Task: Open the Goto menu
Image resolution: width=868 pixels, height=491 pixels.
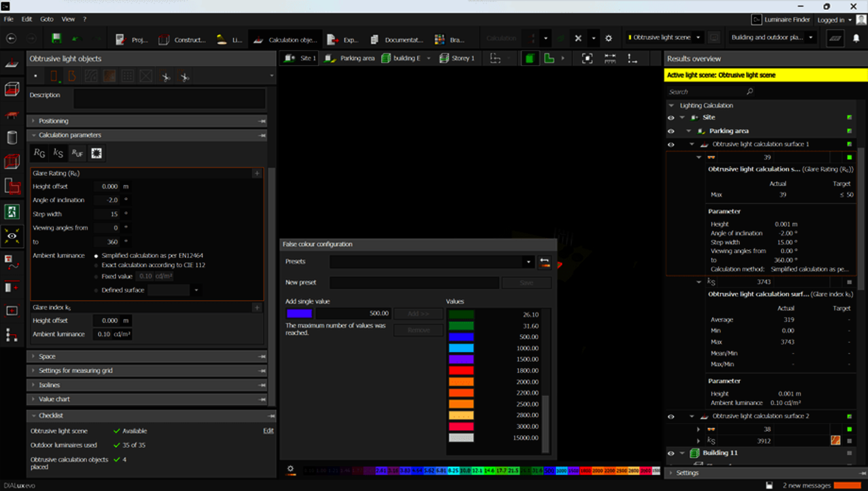Action: (47, 19)
